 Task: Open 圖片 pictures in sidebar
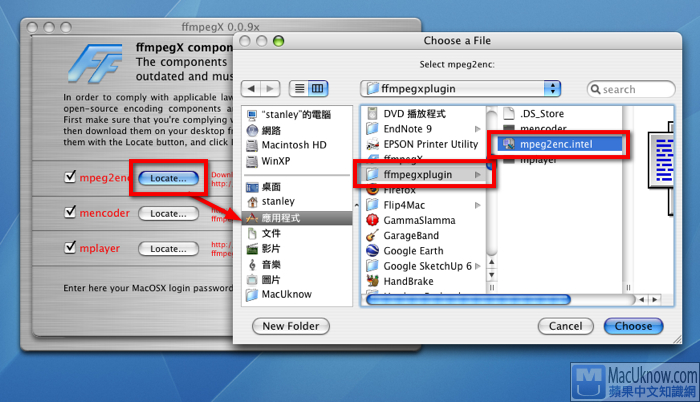click(264, 280)
